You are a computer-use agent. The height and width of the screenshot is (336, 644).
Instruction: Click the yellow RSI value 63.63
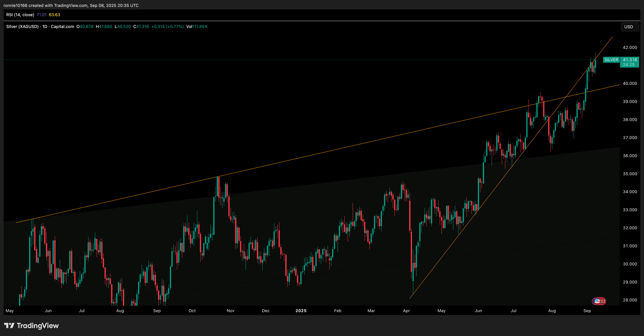(x=54, y=15)
